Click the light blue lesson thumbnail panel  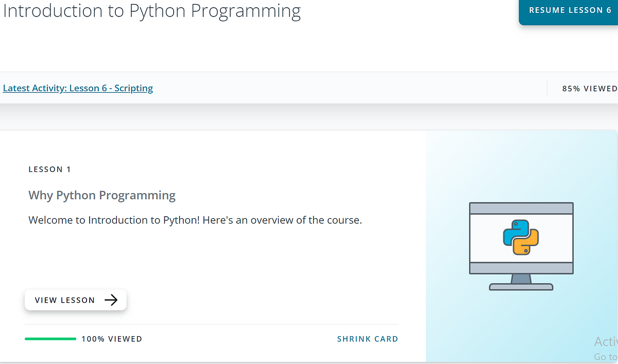(x=522, y=246)
